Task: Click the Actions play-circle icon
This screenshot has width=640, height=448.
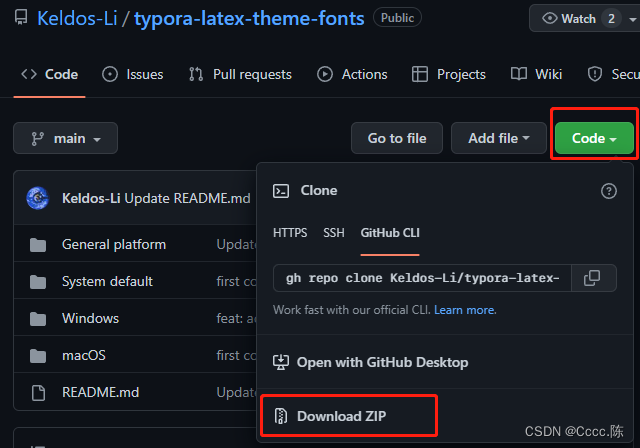Action: coord(325,74)
